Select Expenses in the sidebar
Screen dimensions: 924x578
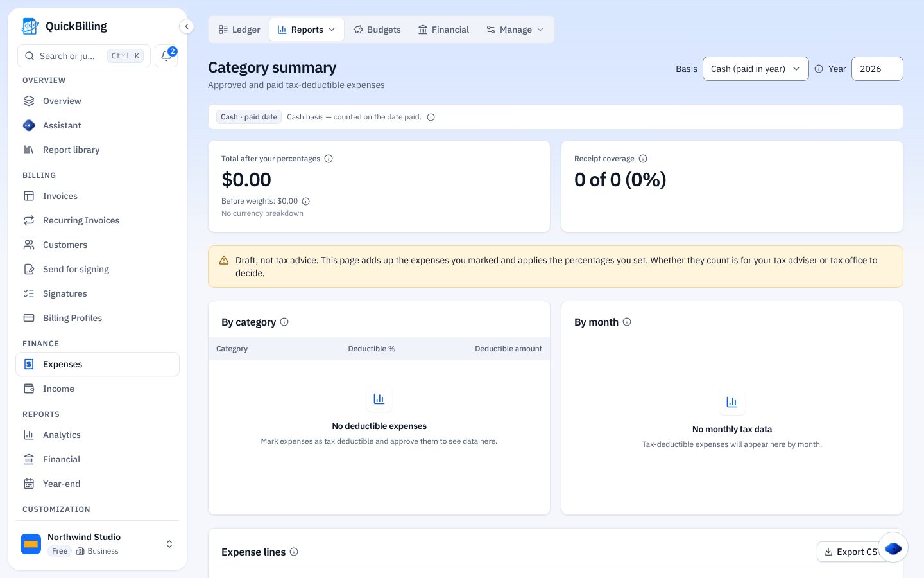tap(98, 364)
